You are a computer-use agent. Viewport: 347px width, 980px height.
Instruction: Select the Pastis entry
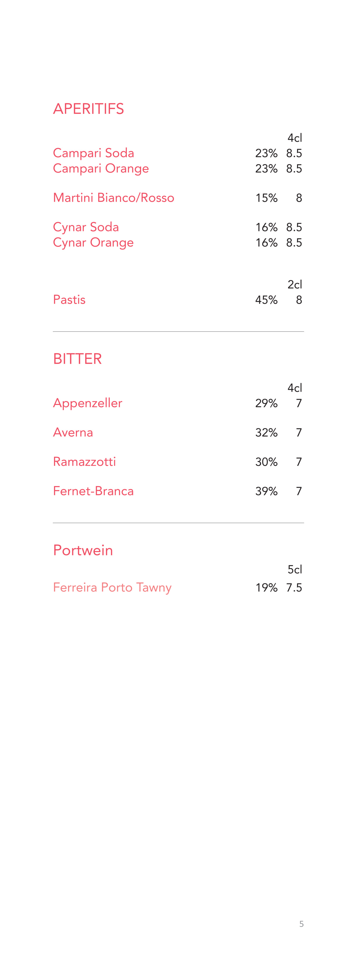click(69, 300)
